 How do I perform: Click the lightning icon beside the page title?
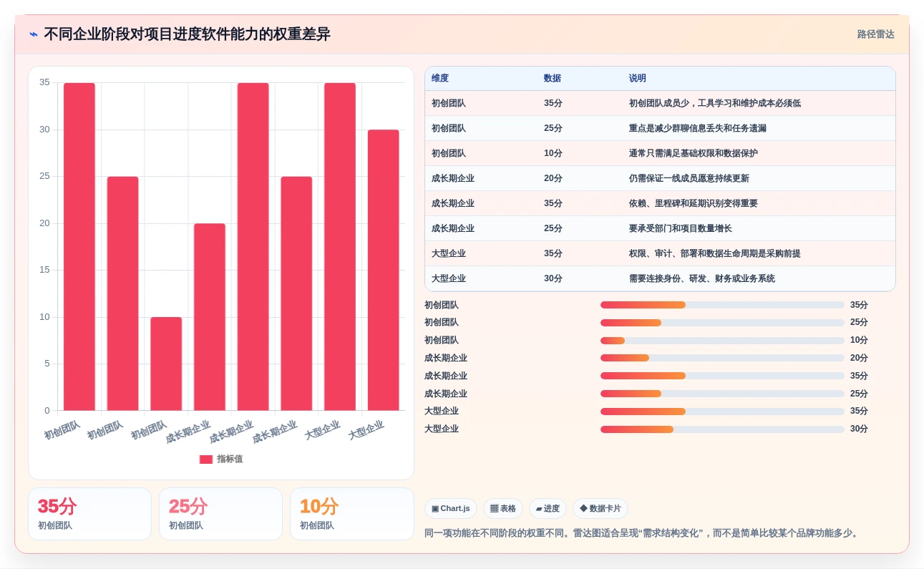34,34
